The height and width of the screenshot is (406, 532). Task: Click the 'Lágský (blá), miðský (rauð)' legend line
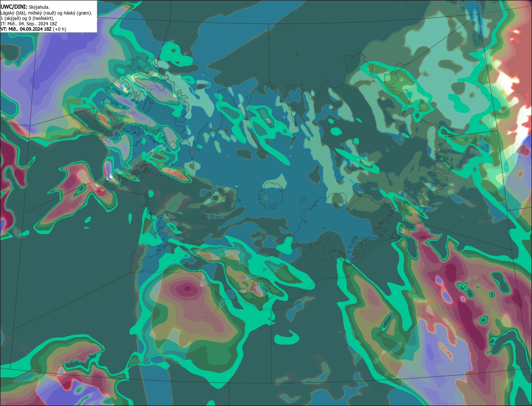click(x=47, y=13)
